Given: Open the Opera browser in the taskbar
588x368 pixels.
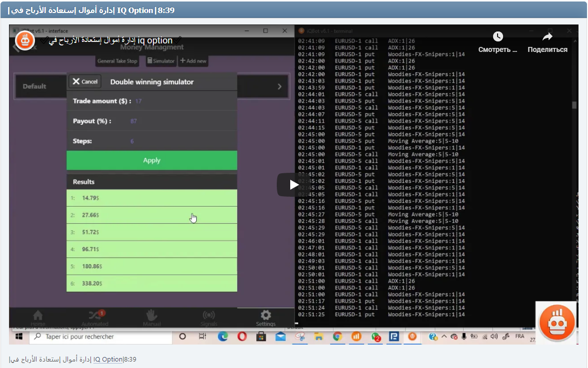Looking at the screenshot, I should 242,337.
